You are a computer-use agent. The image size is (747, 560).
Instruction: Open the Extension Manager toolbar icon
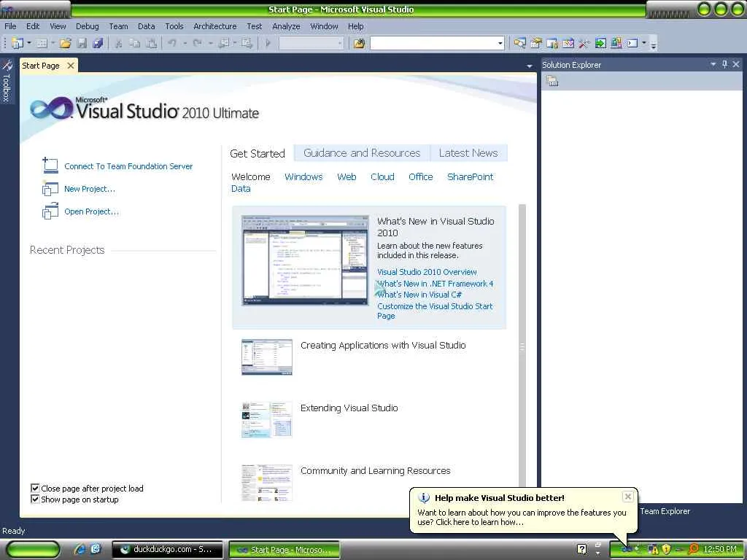616,43
